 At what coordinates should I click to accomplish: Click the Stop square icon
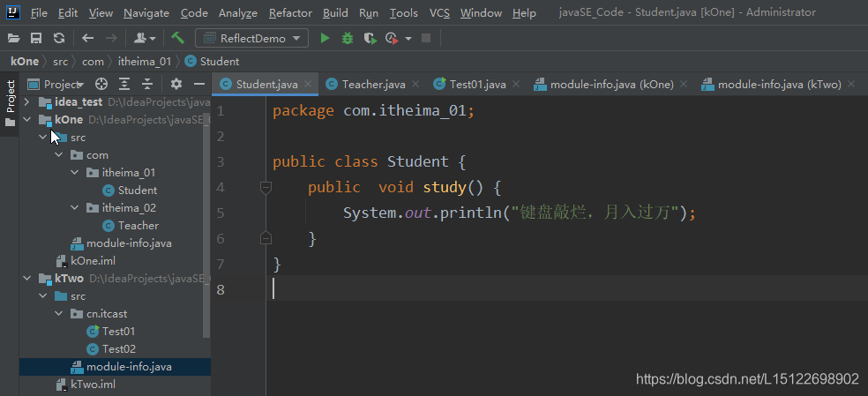pos(426,38)
